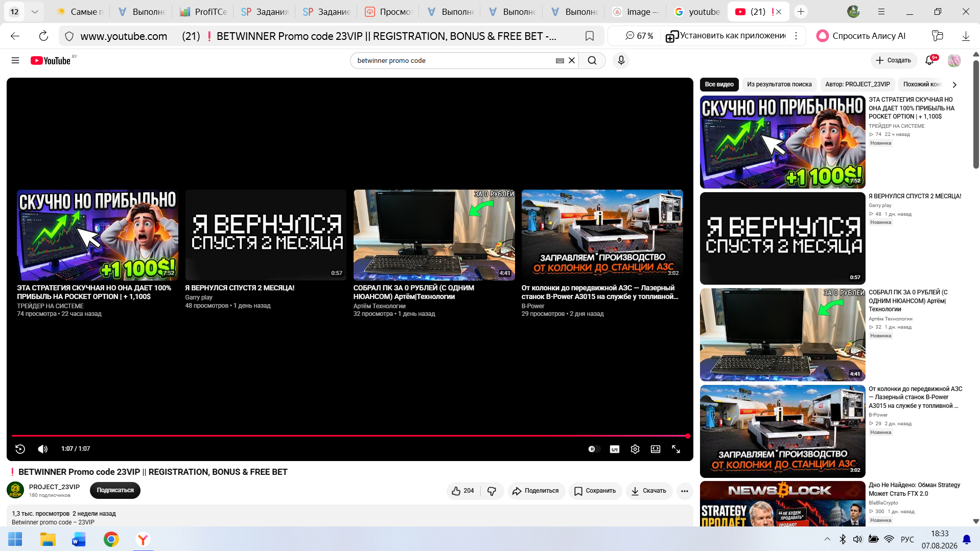The image size is (980, 551).
Task: Open browser tab list dropdown arrow
Action: pos(35,12)
